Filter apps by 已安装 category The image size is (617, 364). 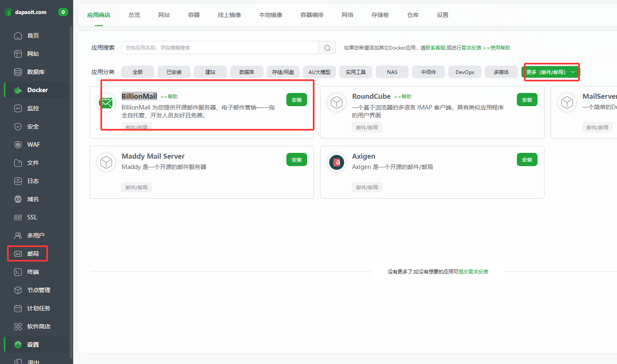(x=174, y=71)
